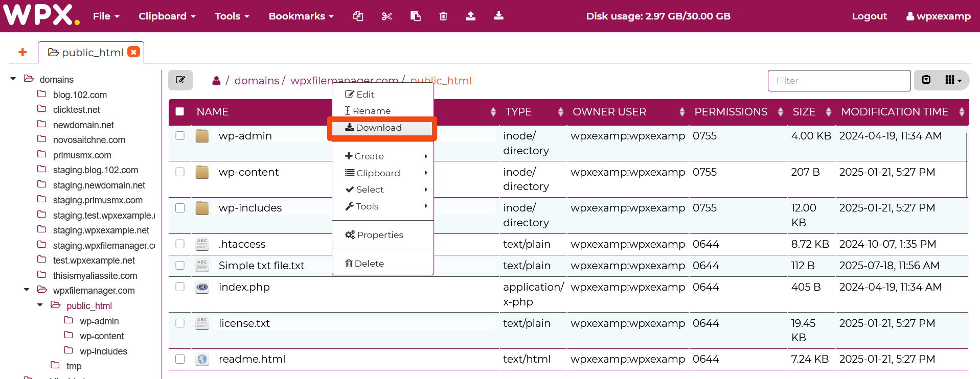This screenshot has height=379, width=980.
Task: Check the index.php row checkbox
Action: pos(180,287)
